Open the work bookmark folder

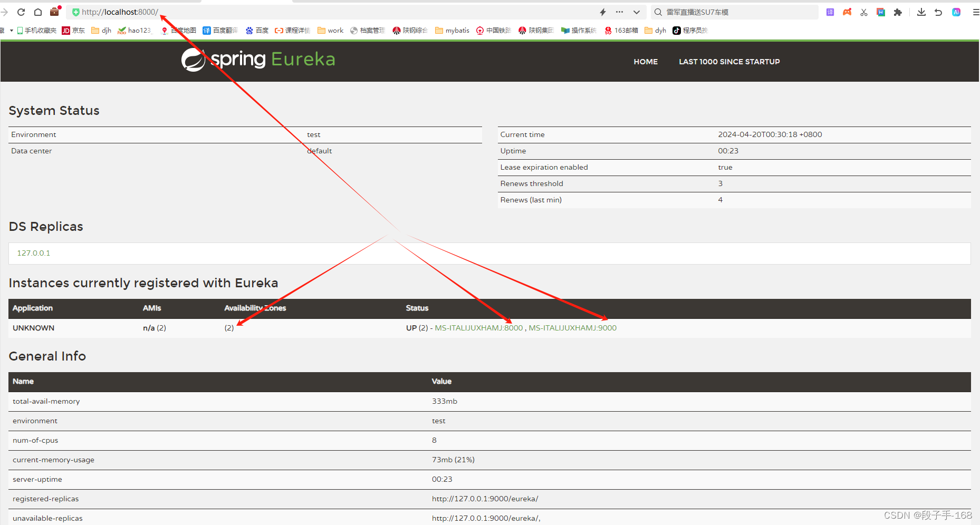point(330,31)
